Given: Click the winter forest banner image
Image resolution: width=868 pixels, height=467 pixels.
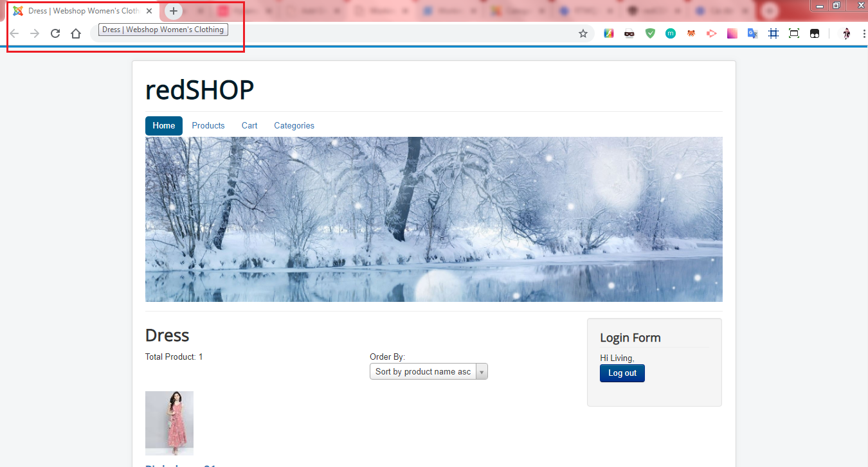Looking at the screenshot, I should coord(434,219).
